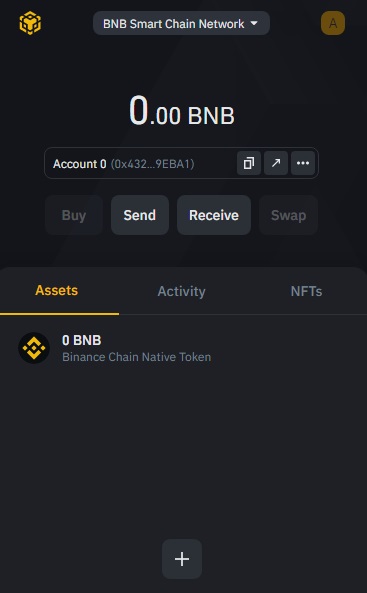367x593 pixels.
Task: Switch to the NFTs tab
Action: coord(306,291)
